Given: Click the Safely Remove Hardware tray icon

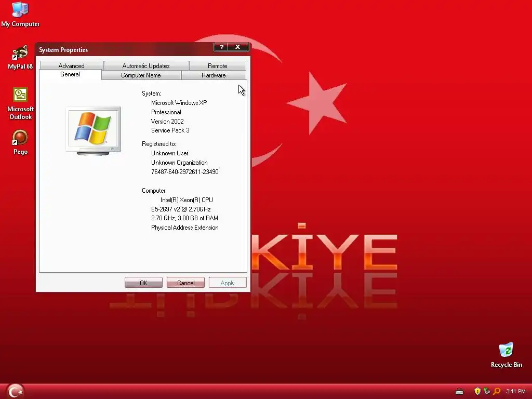Looking at the screenshot, I should pos(487,391).
